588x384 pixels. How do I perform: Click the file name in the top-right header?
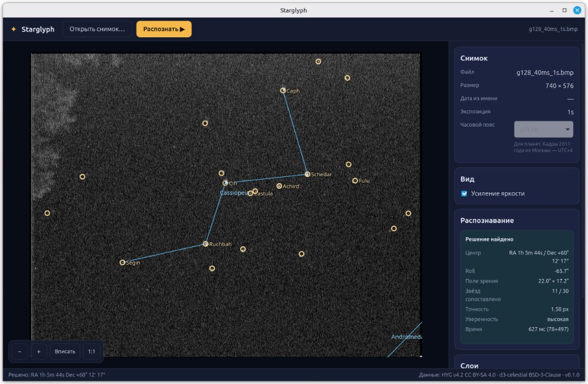553,29
